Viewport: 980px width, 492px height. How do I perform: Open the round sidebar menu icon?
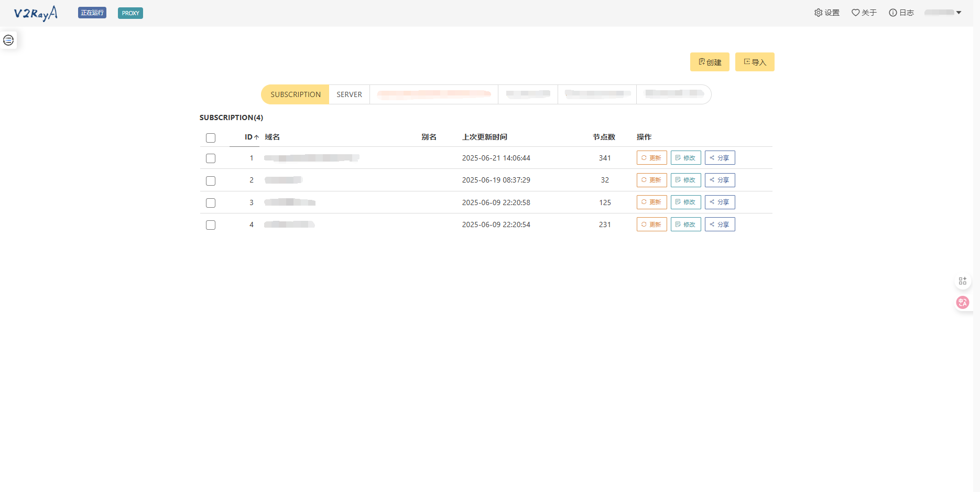coord(8,40)
